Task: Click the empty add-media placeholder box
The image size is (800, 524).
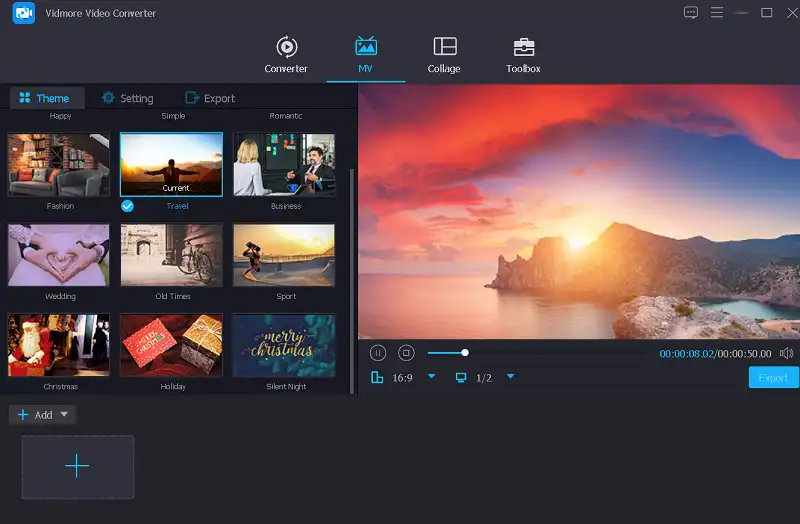Action: tap(78, 467)
